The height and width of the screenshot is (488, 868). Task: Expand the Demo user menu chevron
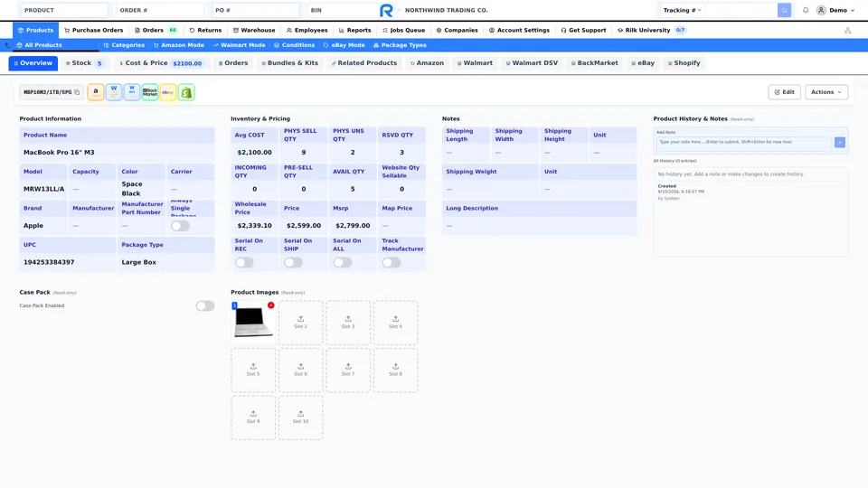click(x=853, y=11)
